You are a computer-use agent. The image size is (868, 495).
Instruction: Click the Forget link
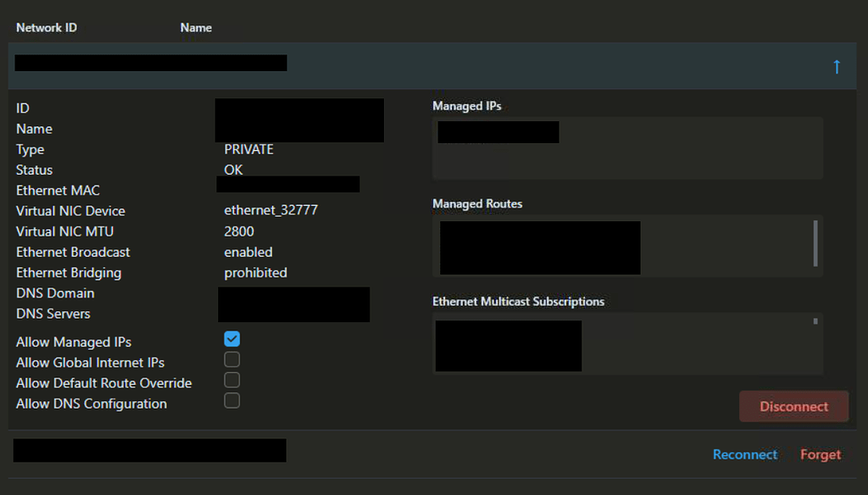coord(820,454)
